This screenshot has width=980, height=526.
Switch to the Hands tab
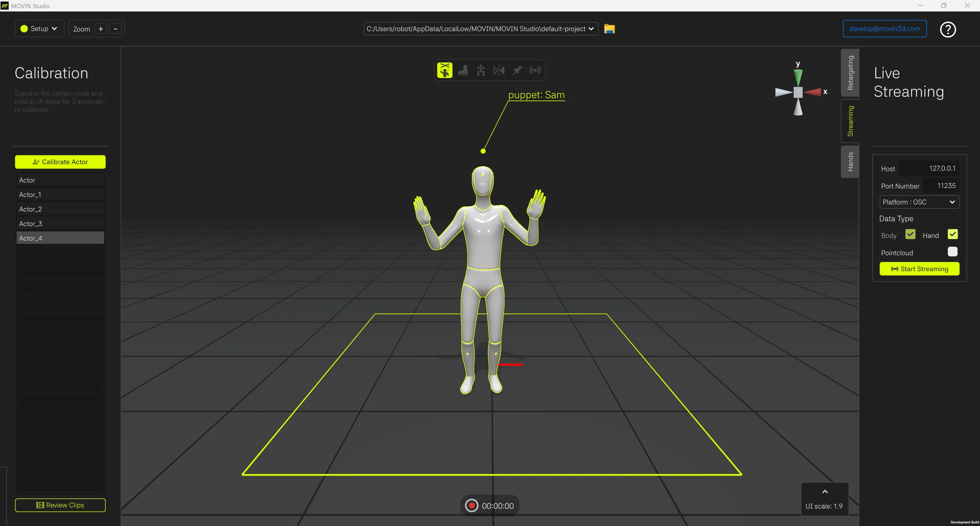pyautogui.click(x=850, y=161)
